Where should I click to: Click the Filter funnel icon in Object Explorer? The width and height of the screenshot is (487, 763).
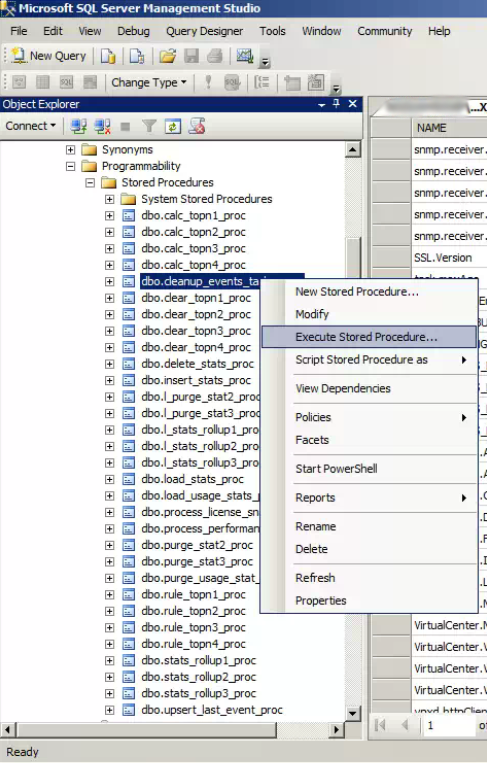(149, 127)
